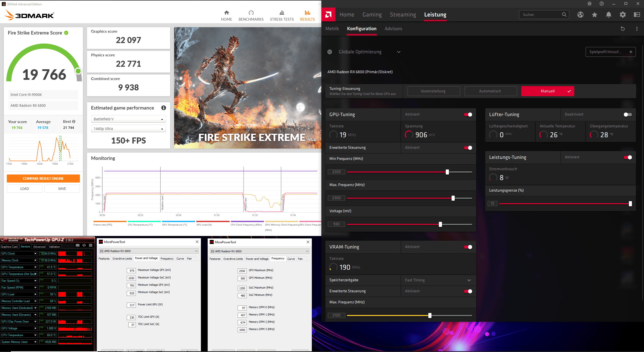Click Compare Result Online button
The image size is (644, 352).
43,179
